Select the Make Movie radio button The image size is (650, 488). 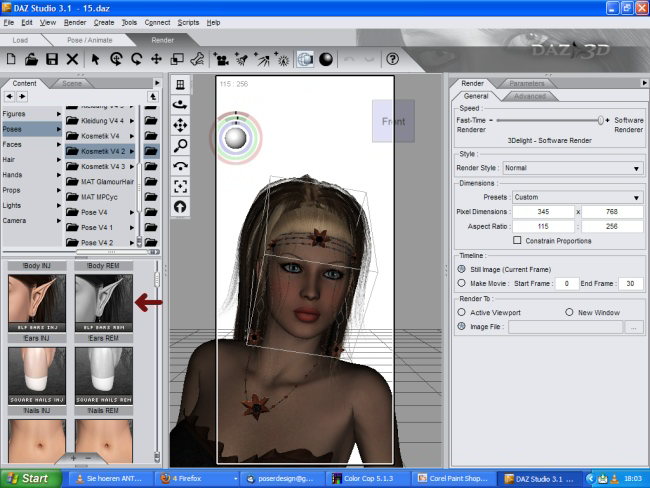click(x=461, y=283)
